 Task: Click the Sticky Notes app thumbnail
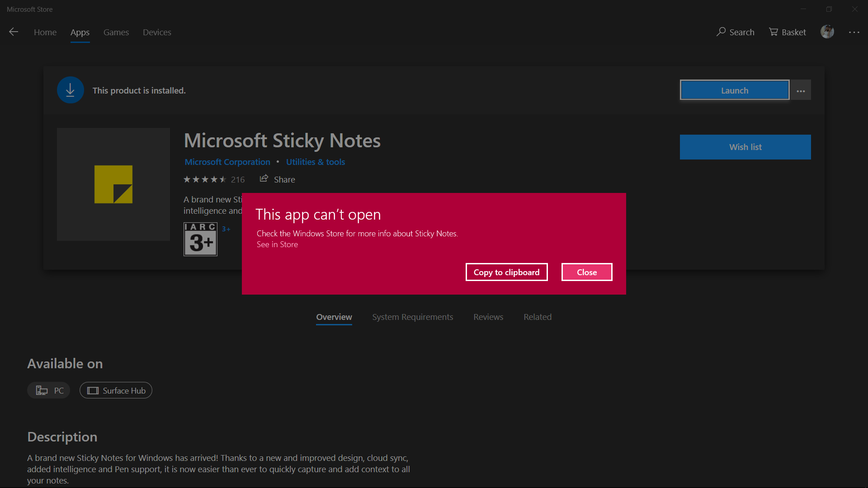click(x=113, y=184)
